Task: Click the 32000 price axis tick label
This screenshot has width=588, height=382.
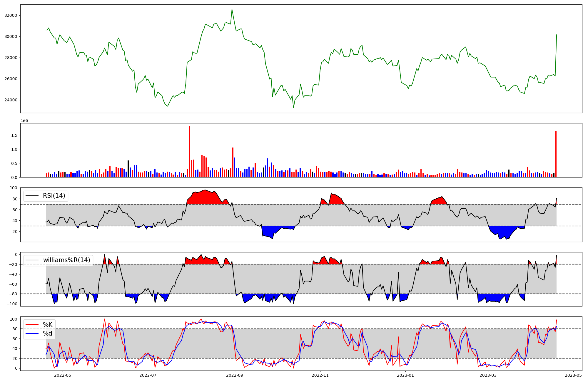Action: (x=11, y=15)
